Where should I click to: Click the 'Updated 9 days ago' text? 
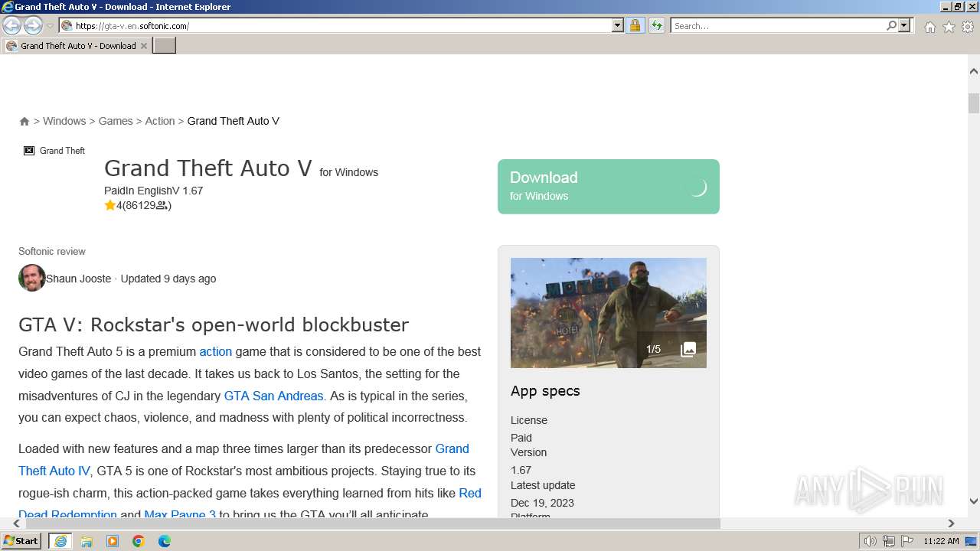point(168,279)
